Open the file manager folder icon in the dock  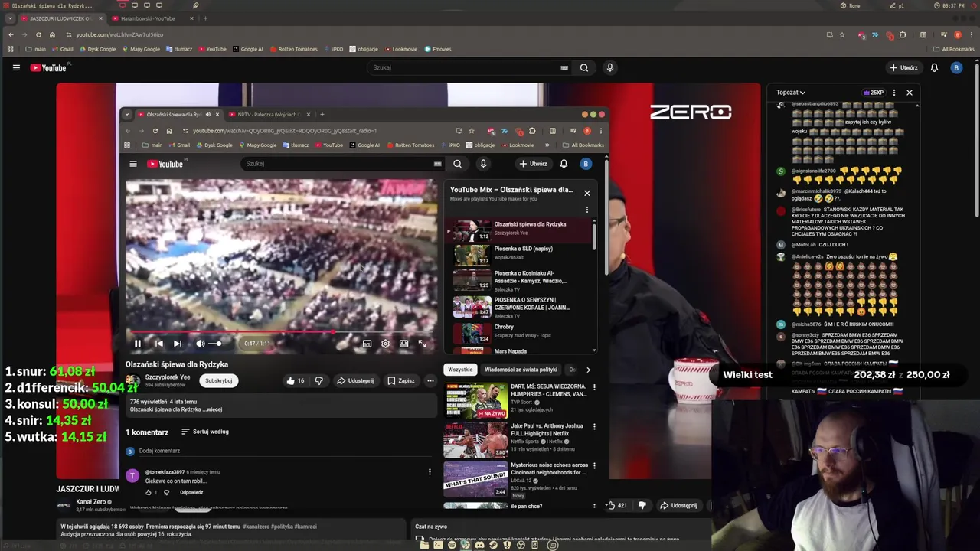424,545
